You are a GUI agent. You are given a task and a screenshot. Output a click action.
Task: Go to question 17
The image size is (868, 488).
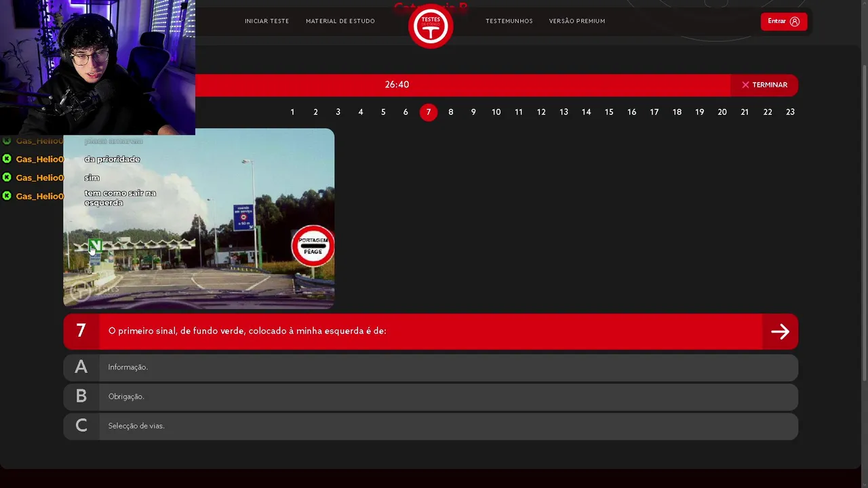[x=654, y=113]
